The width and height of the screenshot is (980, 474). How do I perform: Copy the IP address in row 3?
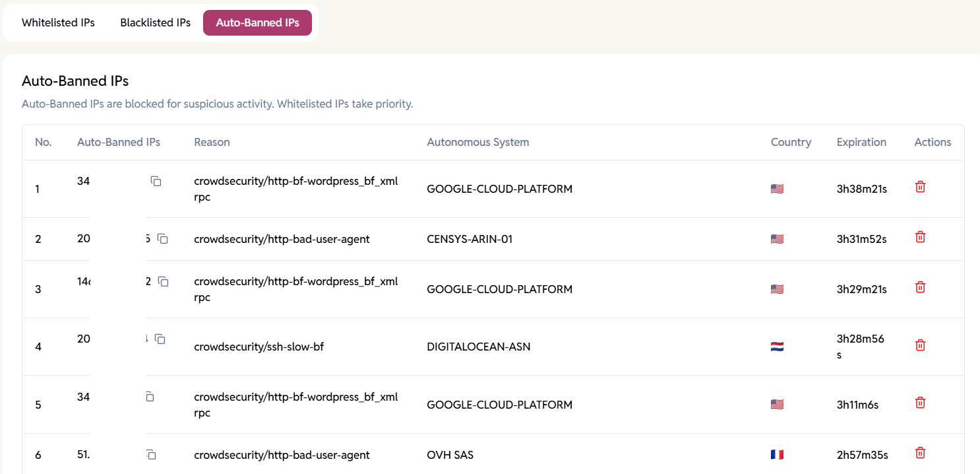pos(164,282)
